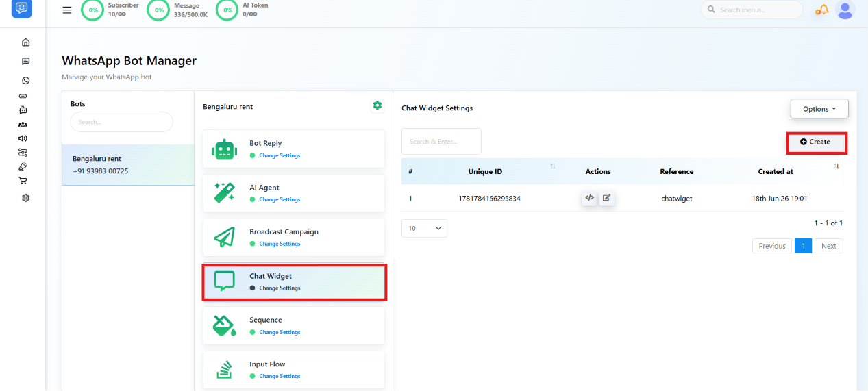Screen dimensions: 868x391
Task: Click the Search menus field
Action: tap(752, 10)
